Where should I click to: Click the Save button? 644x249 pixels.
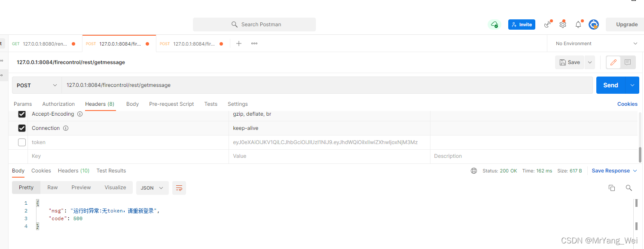click(x=570, y=62)
